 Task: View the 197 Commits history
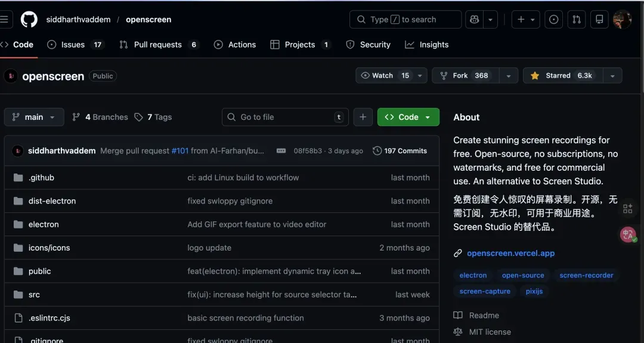click(x=400, y=151)
